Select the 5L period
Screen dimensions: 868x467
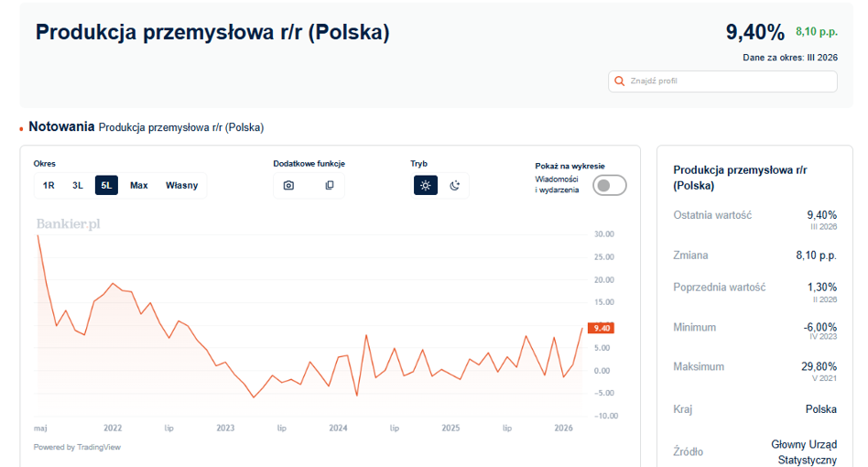106,185
